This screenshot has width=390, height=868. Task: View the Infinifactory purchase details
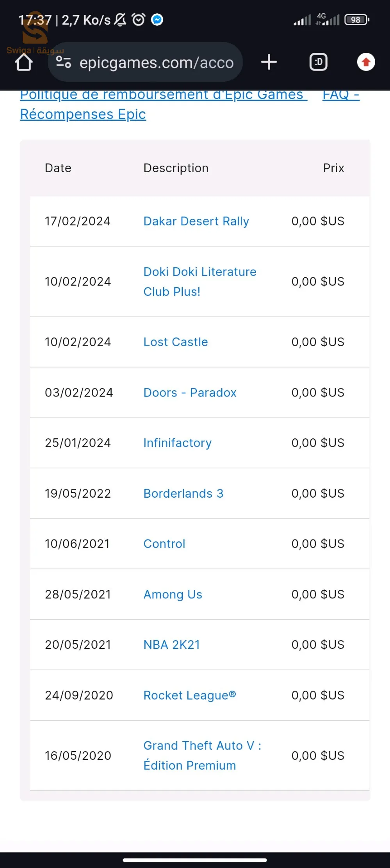coord(177,443)
